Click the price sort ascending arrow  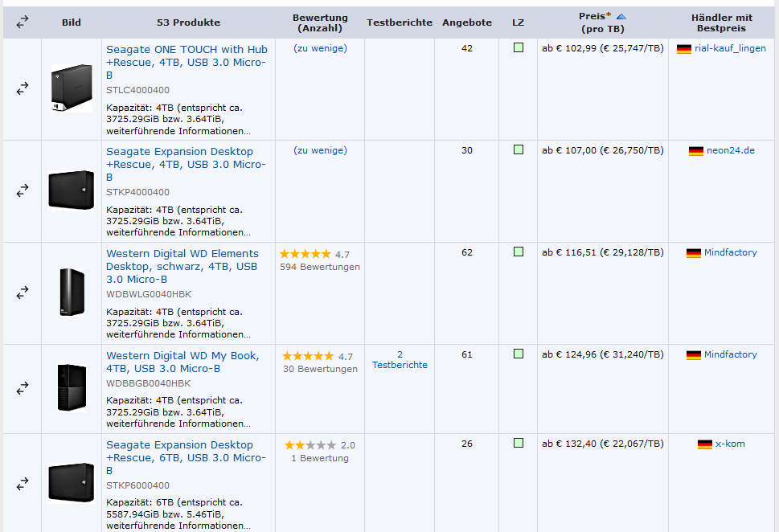pyautogui.click(x=621, y=16)
